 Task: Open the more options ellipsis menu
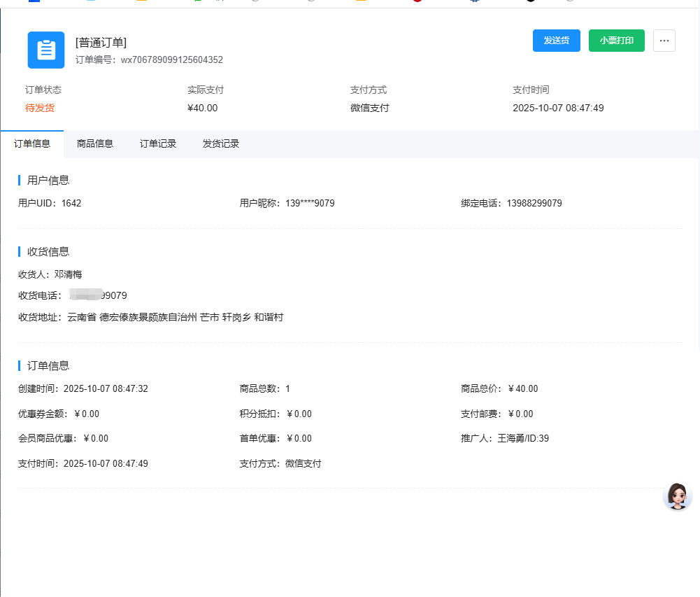tap(664, 41)
